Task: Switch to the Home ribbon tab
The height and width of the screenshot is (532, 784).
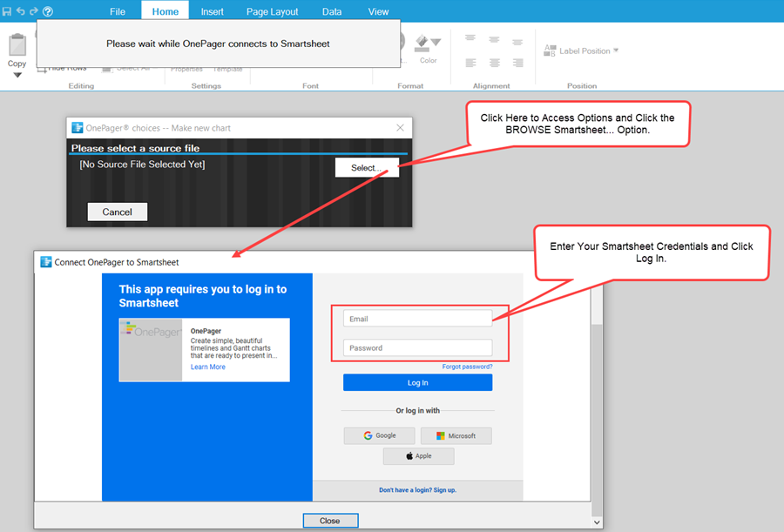Action: point(165,11)
